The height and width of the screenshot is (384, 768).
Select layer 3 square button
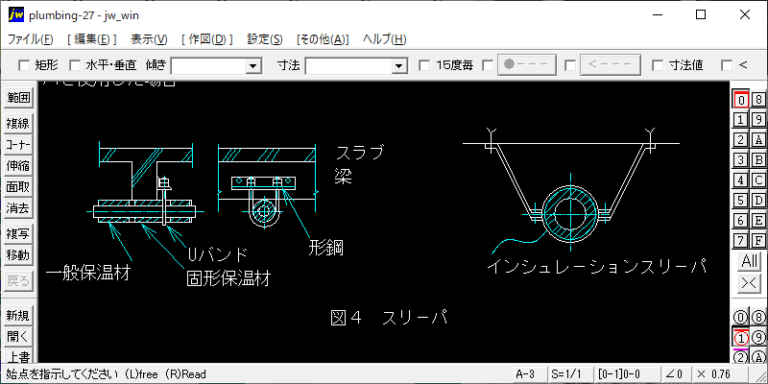(741, 160)
